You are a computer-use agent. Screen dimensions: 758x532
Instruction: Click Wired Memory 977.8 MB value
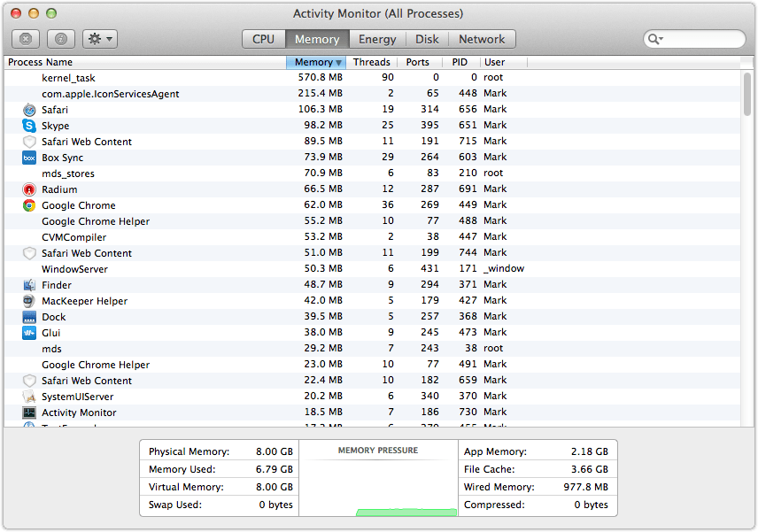coord(586,487)
